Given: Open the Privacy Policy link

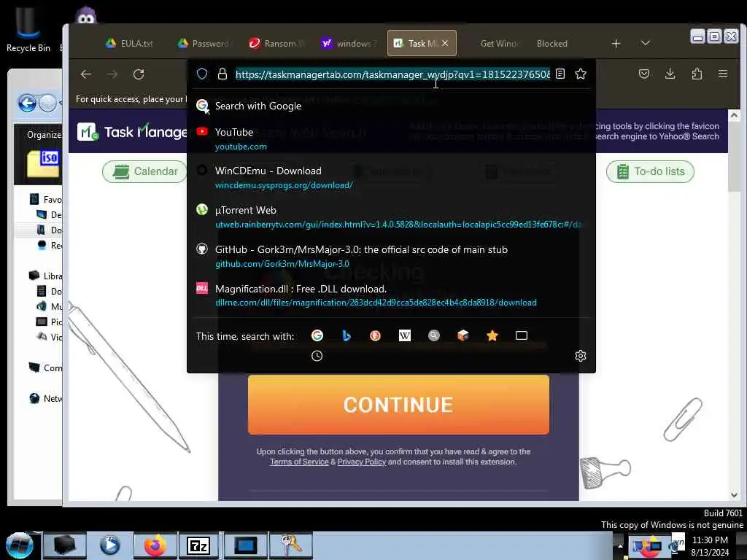Looking at the screenshot, I should pyautogui.click(x=362, y=462).
